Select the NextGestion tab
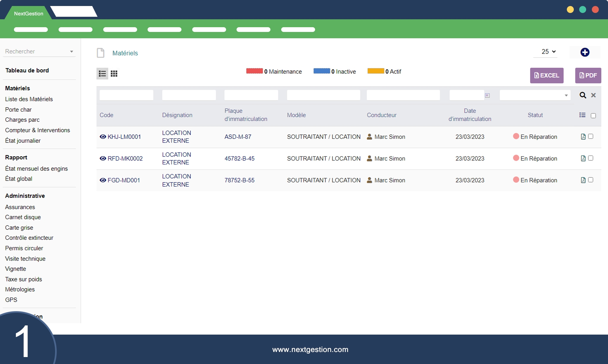The height and width of the screenshot is (364, 608). coord(28,14)
